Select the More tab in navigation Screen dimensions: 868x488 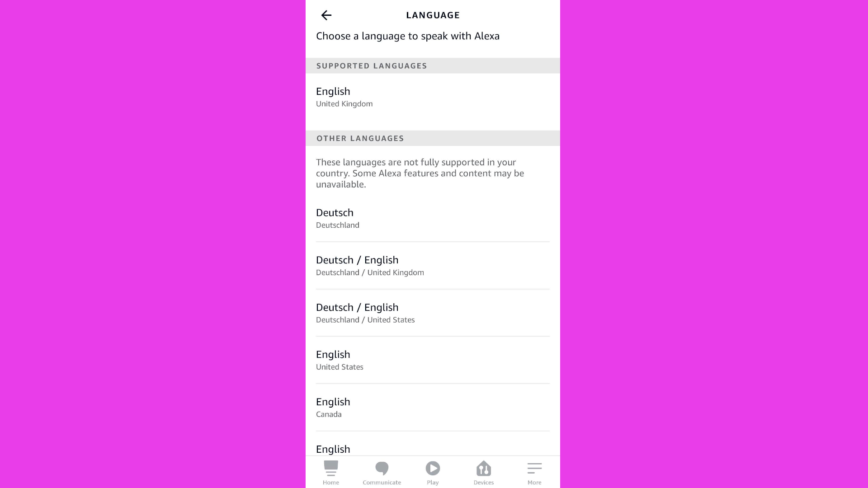pos(534,473)
